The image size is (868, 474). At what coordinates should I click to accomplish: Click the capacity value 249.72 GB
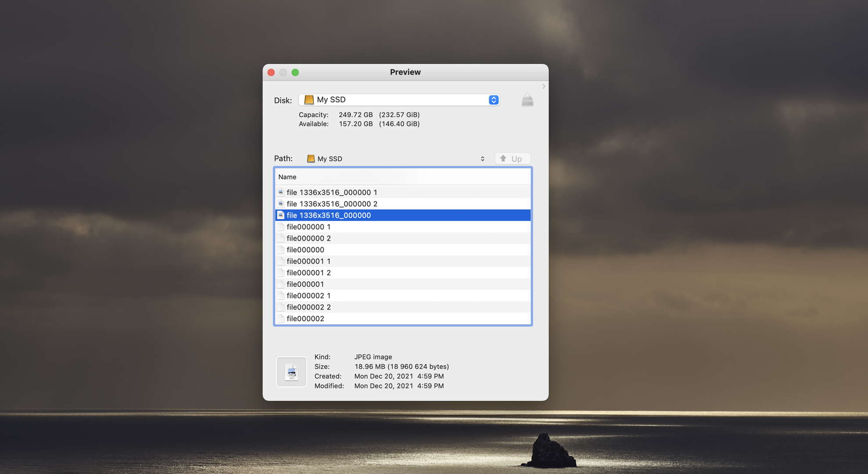tap(355, 115)
